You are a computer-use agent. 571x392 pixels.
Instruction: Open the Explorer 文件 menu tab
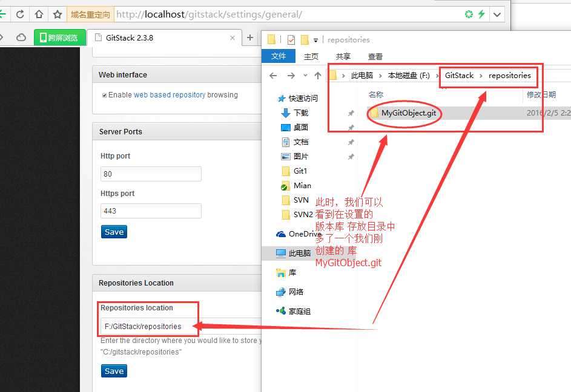pyautogui.click(x=279, y=56)
